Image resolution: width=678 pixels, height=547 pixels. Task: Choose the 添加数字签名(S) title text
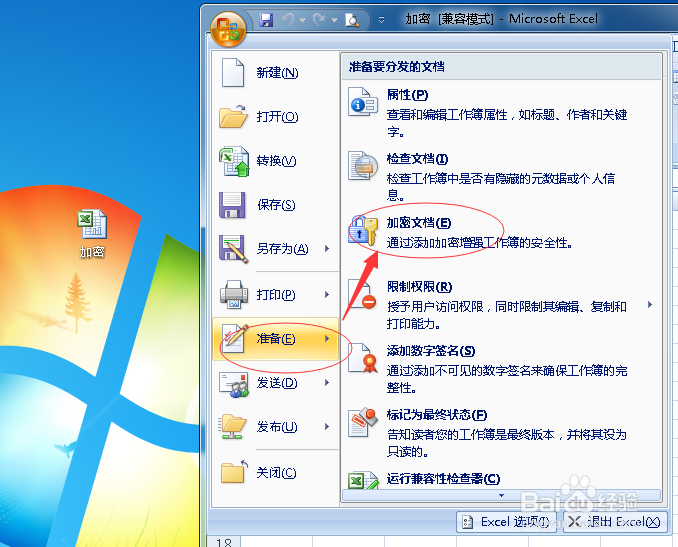pyautogui.click(x=431, y=351)
